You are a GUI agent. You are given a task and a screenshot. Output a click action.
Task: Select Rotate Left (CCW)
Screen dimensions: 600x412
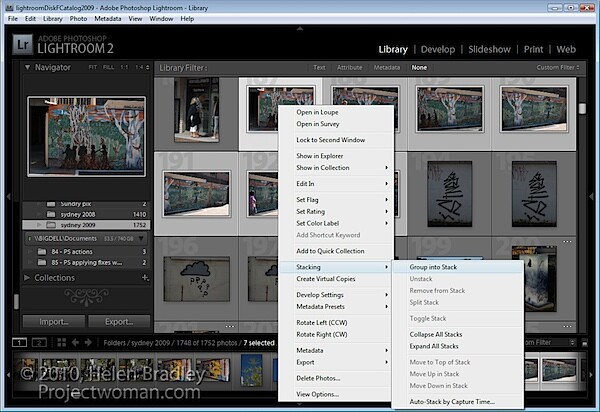(337, 322)
